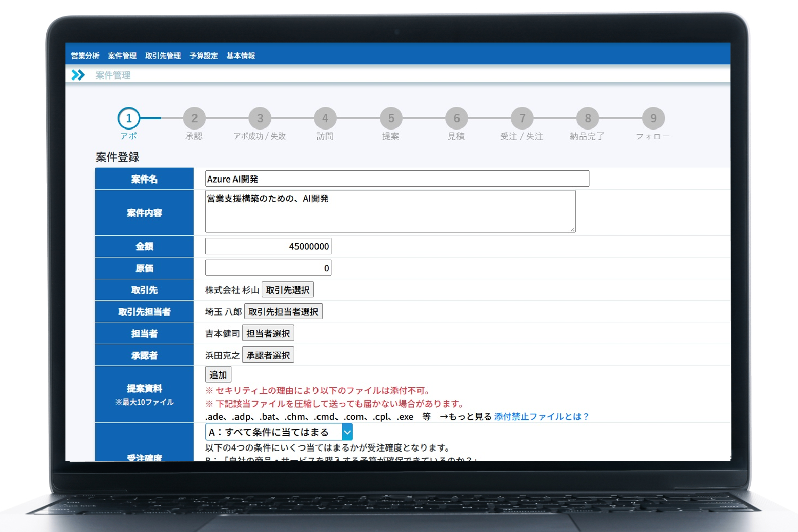Open the 添付禁止ファイルとは？ link
Image resolution: width=798 pixels, height=532 pixels.
pos(541,417)
